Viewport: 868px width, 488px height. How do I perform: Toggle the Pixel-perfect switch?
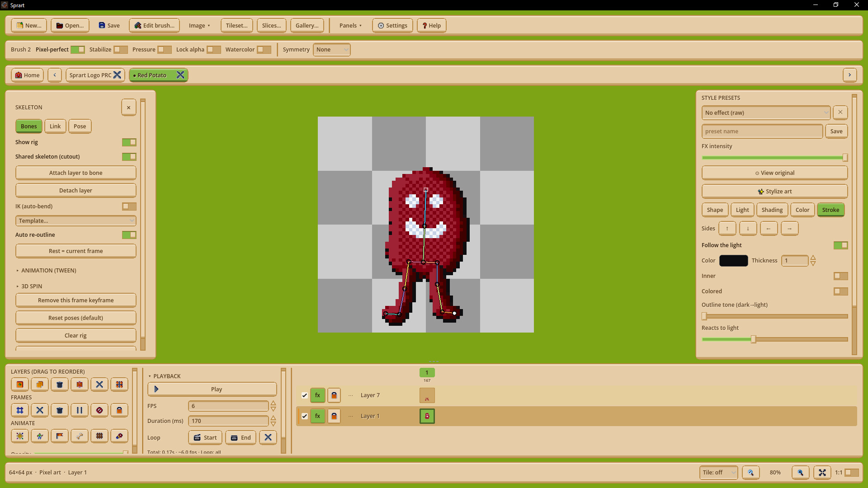coord(78,50)
